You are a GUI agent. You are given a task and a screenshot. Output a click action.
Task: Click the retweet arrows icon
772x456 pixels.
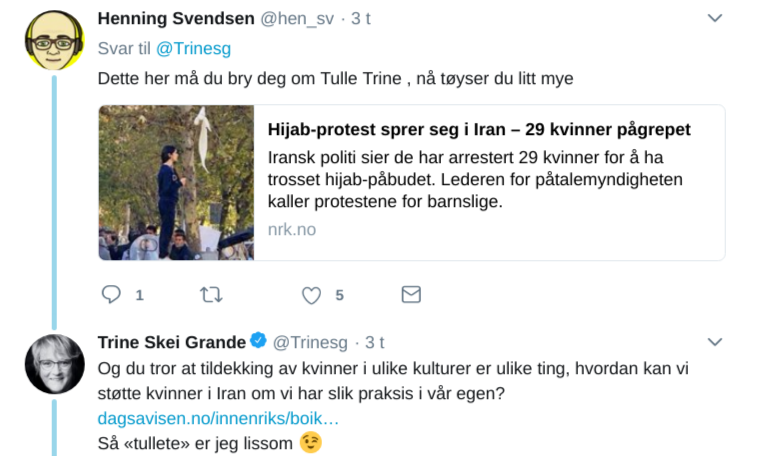(x=211, y=295)
